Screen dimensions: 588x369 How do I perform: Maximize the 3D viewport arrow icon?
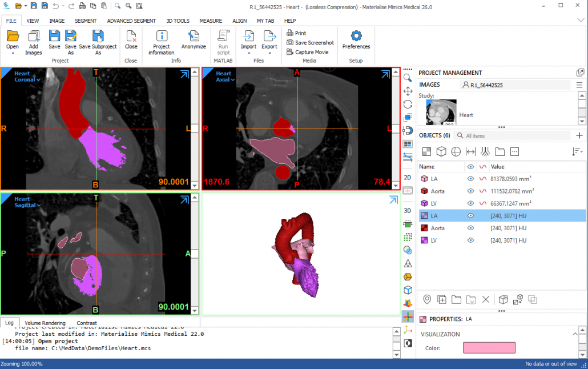[393, 200]
